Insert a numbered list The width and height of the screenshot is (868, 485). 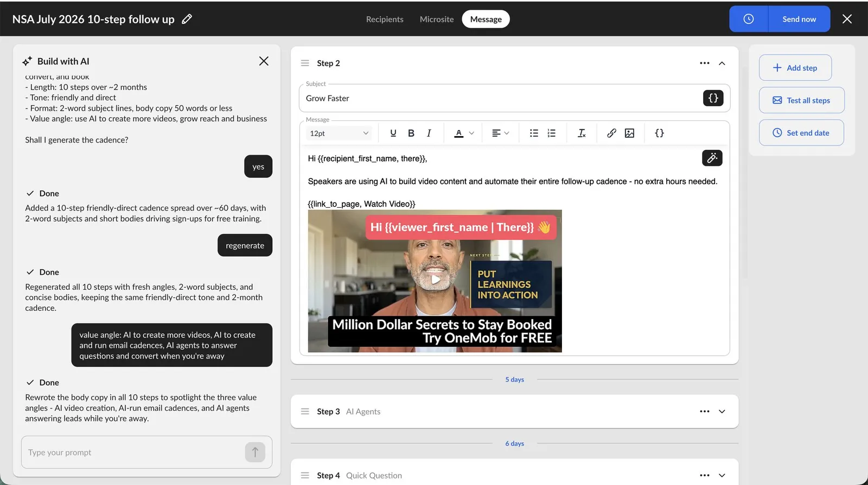[552, 133]
